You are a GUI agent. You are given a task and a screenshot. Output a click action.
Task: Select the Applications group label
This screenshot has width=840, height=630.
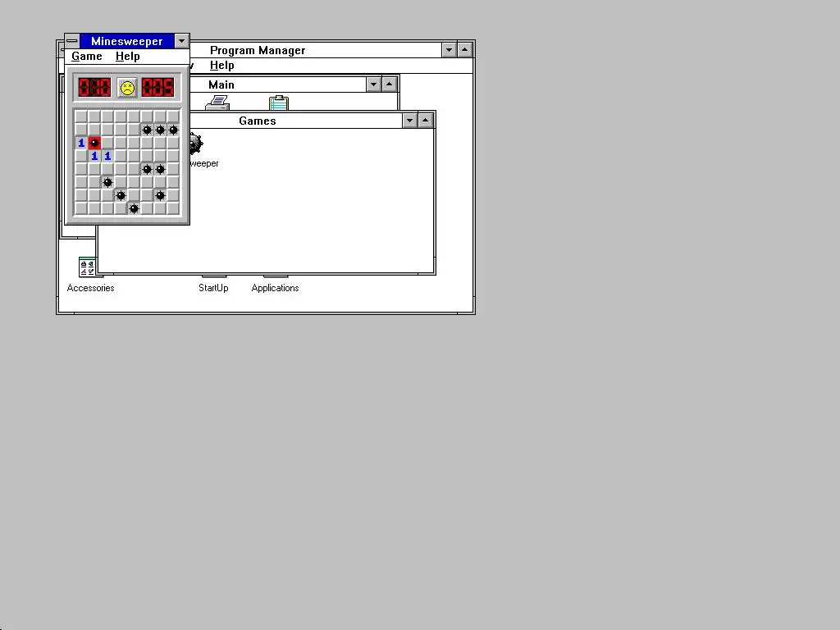[275, 288]
